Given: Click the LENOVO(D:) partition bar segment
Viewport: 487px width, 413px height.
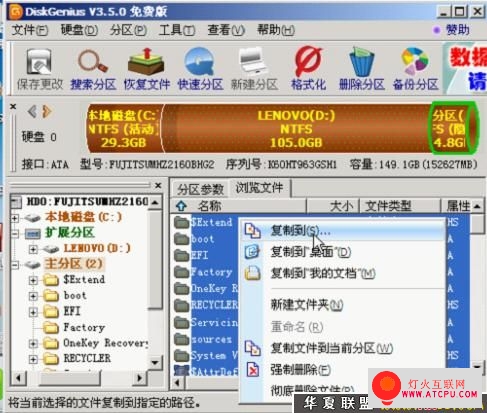Looking at the screenshot, I should tap(296, 129).
